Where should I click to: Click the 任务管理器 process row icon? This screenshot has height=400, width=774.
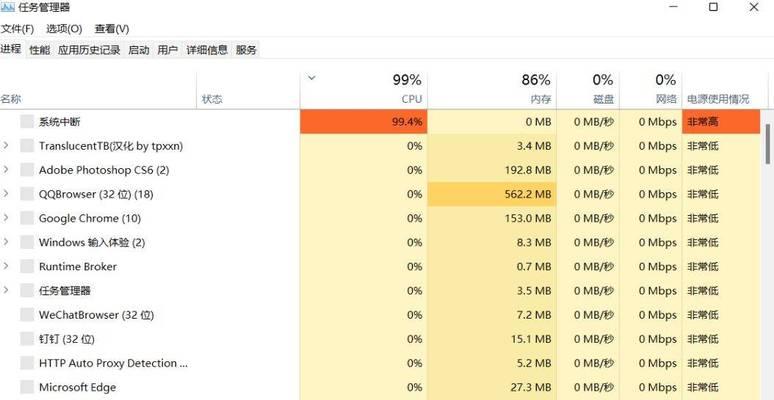pos(27,290)
